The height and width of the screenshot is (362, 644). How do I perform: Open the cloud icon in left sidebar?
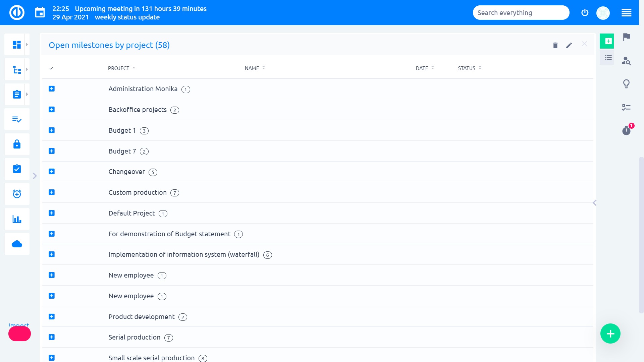(17, 244)
